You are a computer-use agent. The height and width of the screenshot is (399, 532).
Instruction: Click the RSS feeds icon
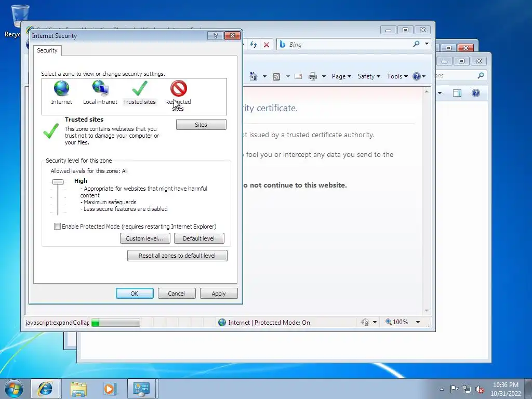pyautogui.click(x=276, y=77)
